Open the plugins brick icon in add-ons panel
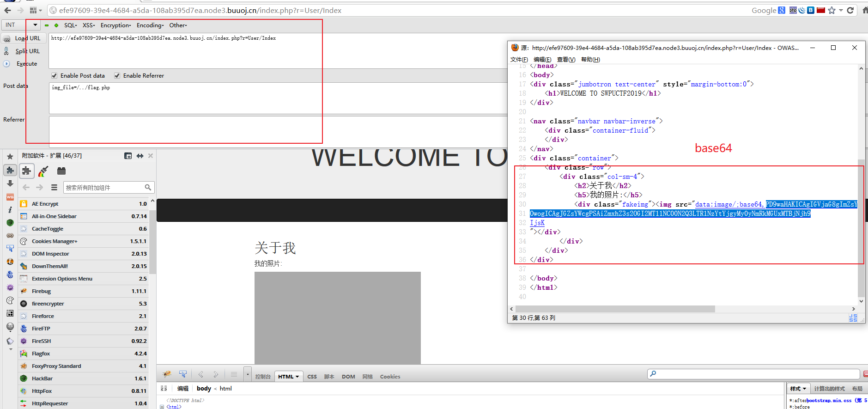 [61, 171]
